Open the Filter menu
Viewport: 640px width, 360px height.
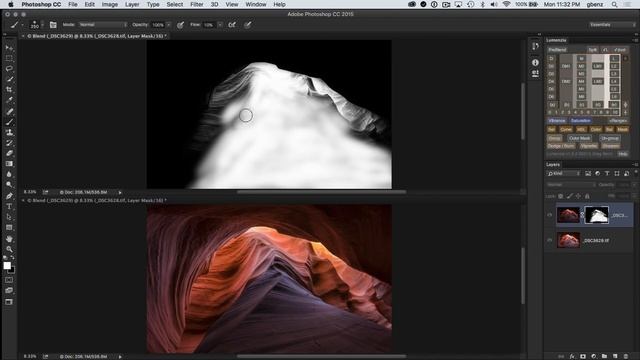pyautogui.click(x=197, y=4)
